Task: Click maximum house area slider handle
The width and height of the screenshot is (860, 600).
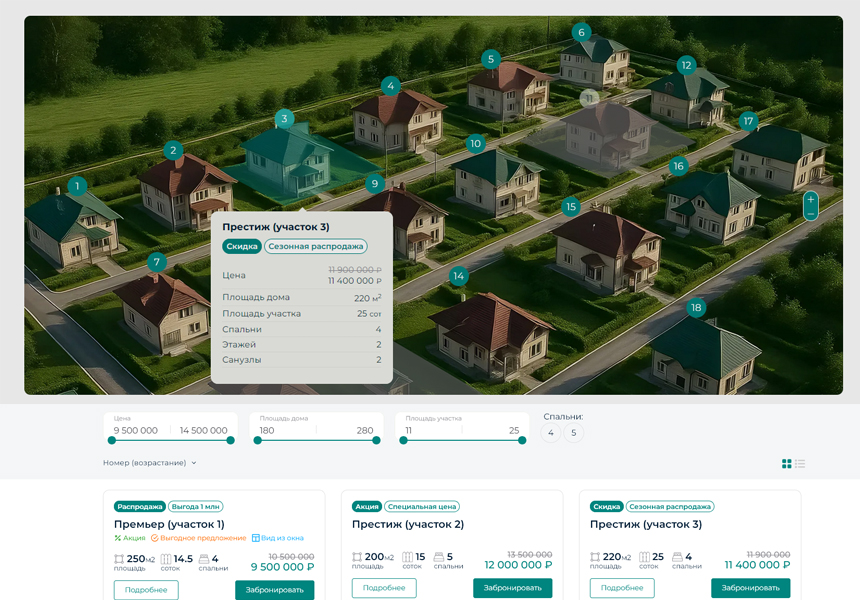Action: [376, 440]
